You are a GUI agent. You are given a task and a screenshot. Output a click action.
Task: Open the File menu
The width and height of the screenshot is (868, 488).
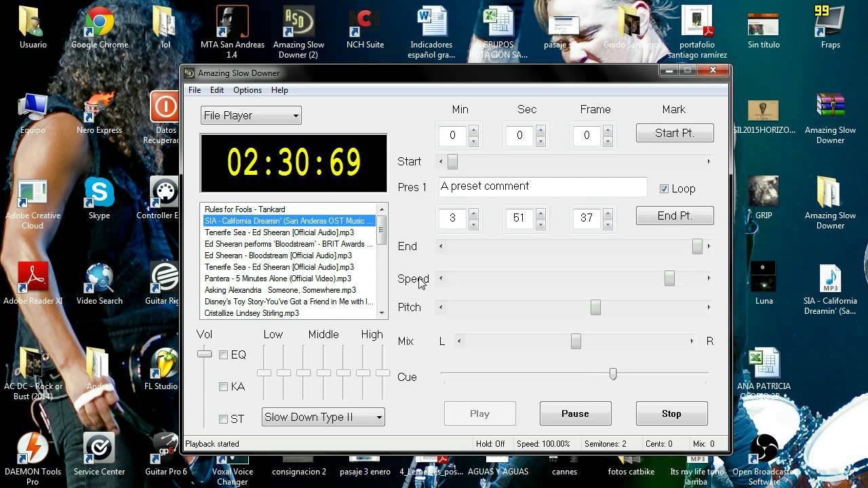click(x=195, y=90)
